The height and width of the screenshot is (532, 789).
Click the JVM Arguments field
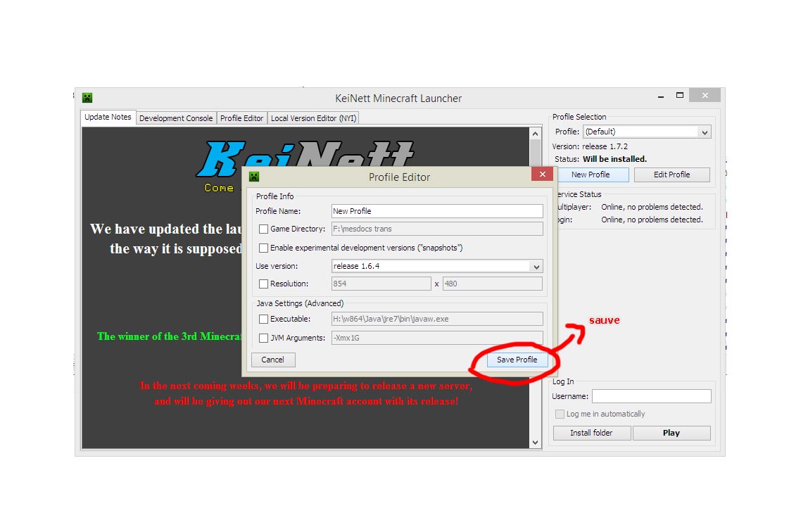point(437,338)
